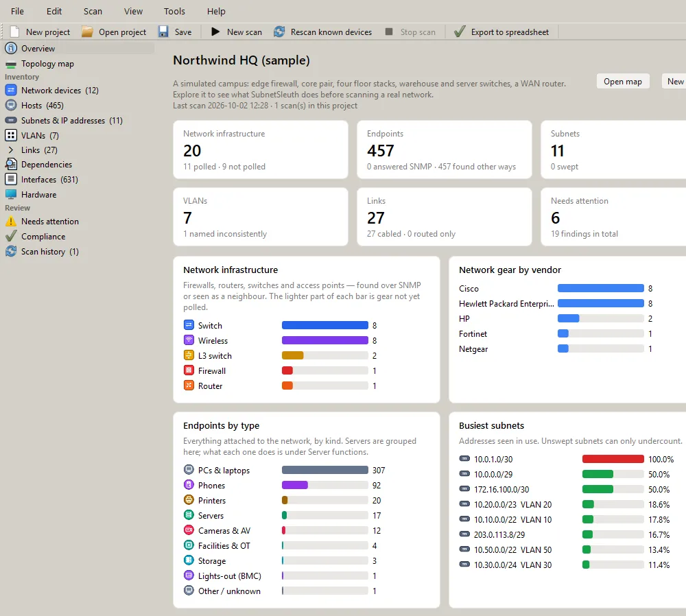686x616 pixels.
Task: Click the 10.30.0.0/24 VLAN 30 row
Action: pos(566,565)
